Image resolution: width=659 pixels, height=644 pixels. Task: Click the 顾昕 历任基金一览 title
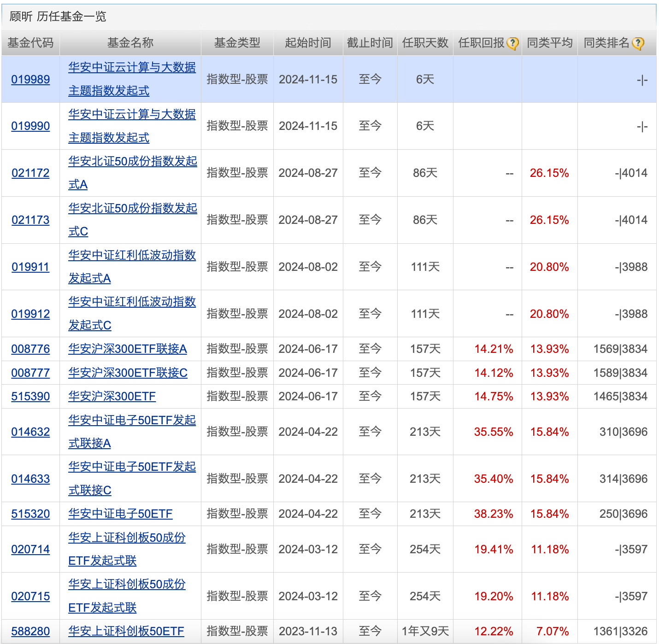(x=58, y=17)
